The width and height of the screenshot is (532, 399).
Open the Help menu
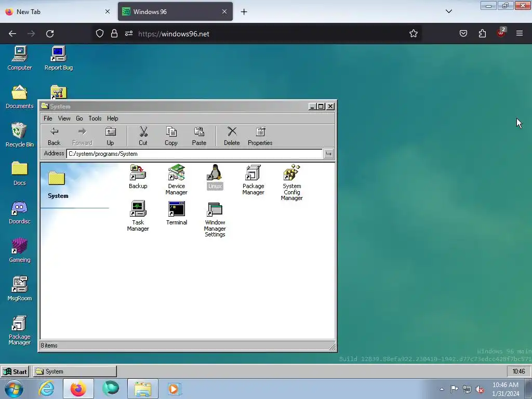[113, 118]
